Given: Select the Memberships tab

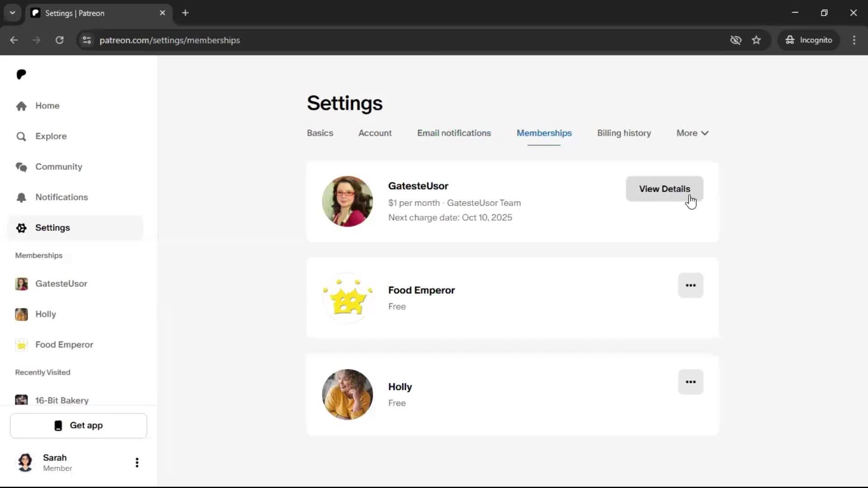Looking at the screenshot, I should 544,133.
